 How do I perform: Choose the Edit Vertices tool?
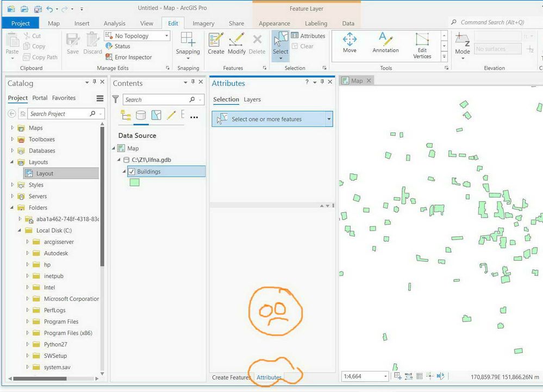point(422,45)
